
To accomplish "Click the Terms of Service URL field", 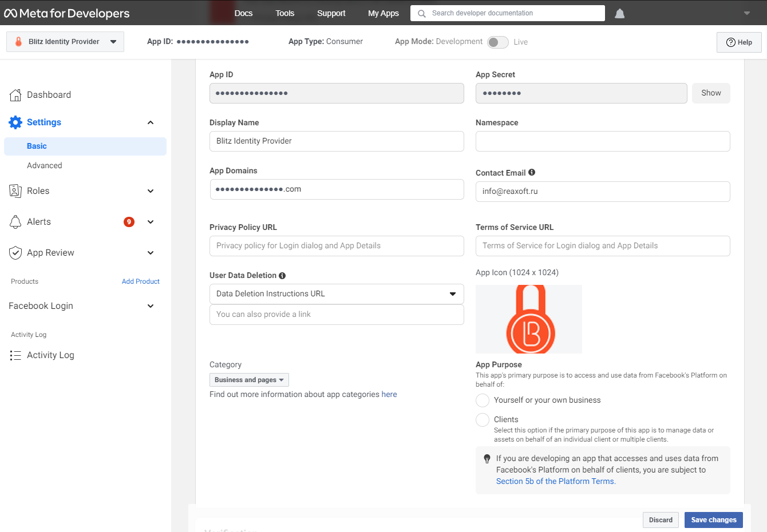I will (x=603, y=246).
